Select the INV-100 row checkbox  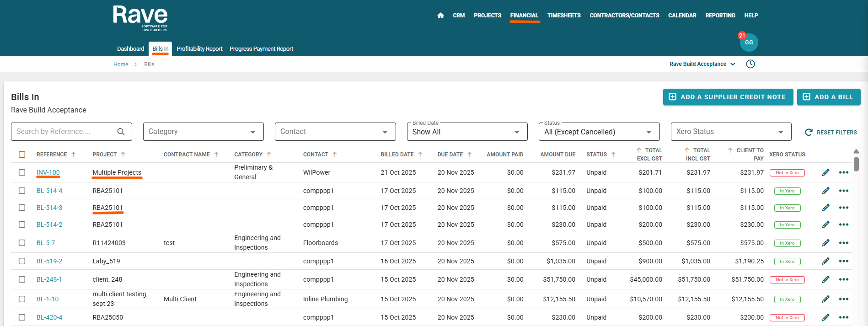pos(22,172)
